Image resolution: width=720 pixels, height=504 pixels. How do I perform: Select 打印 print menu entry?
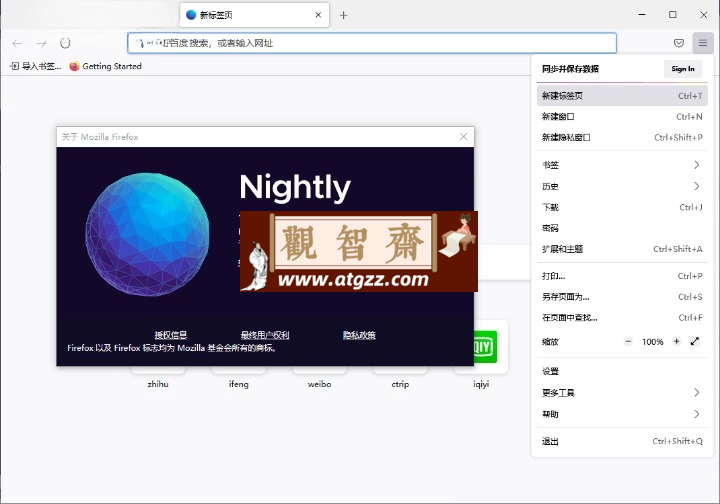pyautogui.click(x=622, y=276)
